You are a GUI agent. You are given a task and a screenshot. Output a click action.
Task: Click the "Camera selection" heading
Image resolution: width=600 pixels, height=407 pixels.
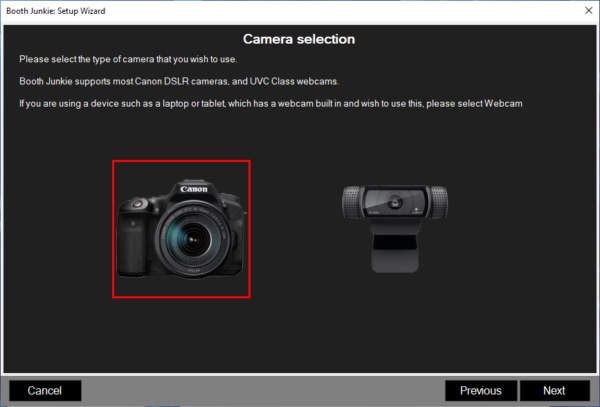(x=300, y=39)
